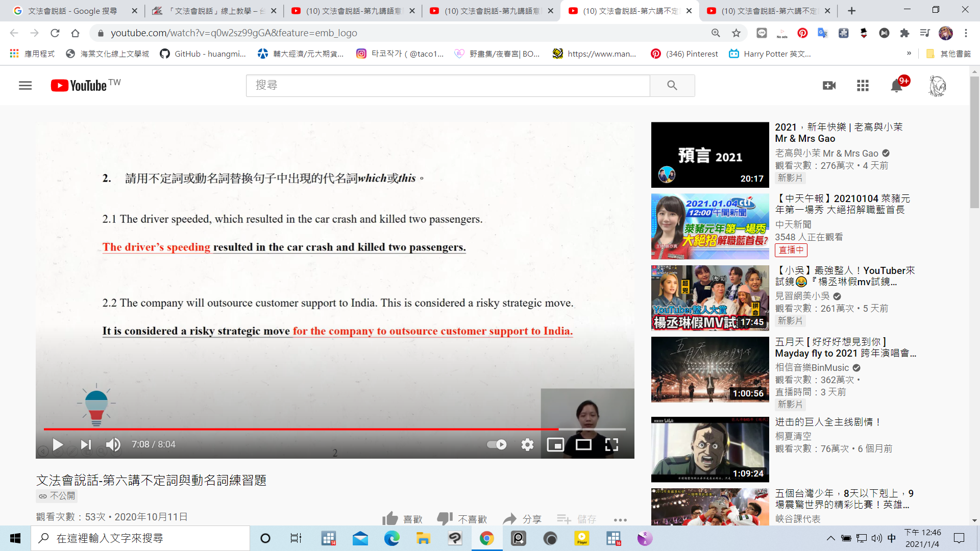Expand the hidden bookmarks chevron
The width and height of the screenshot is (980, 551).
[x=909, y=53]
